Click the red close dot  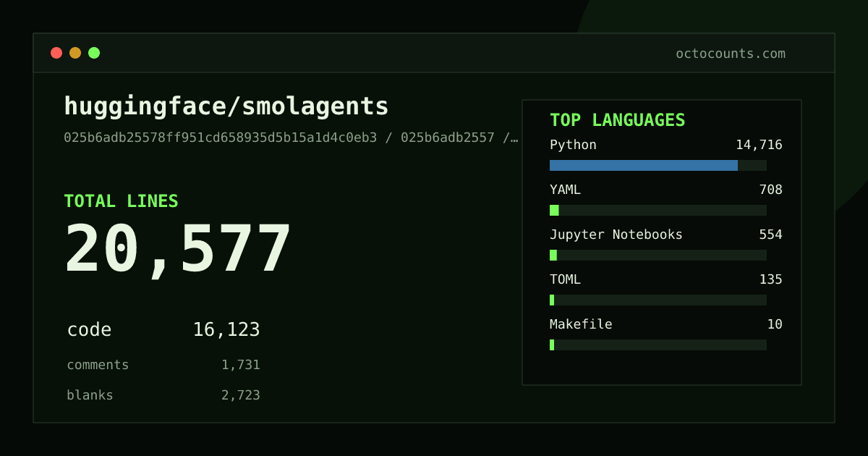point(56,53)
